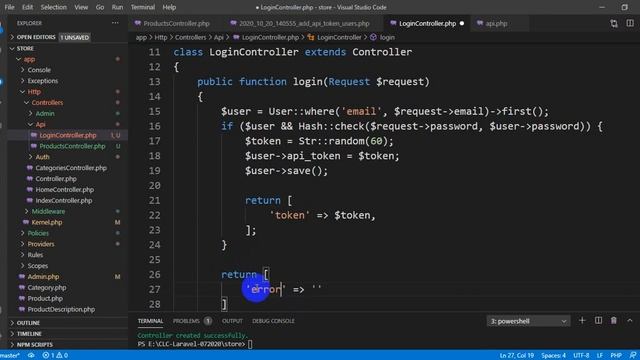Collapse the Controllers folder
This screenshot has height=360, width=640.
coord(47,102)
